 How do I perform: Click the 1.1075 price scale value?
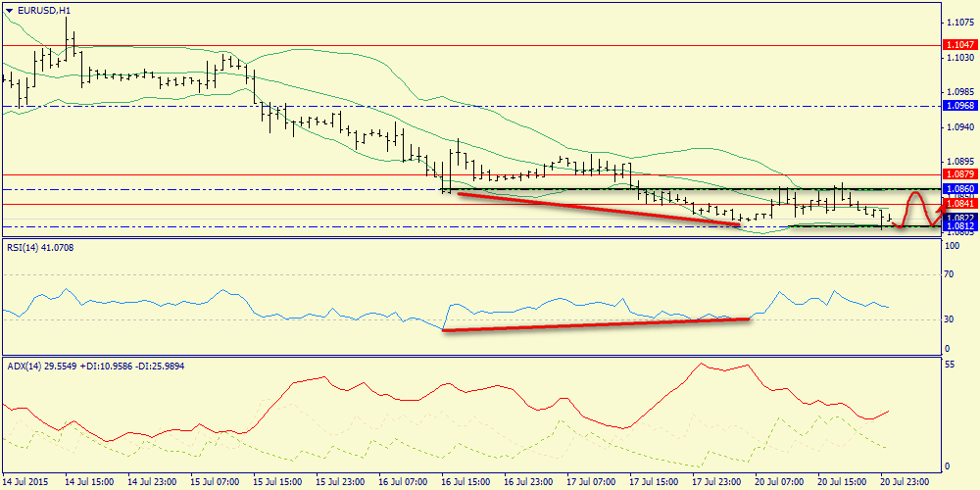(958, 22)
